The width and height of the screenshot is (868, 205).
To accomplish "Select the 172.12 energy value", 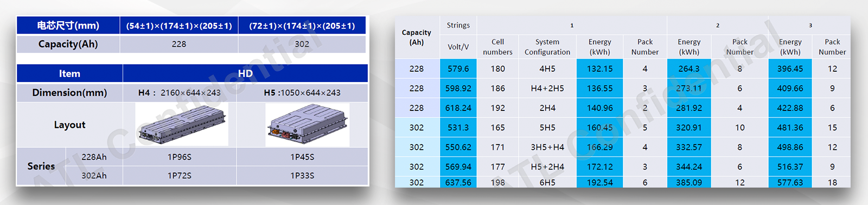I will point(599,166).
